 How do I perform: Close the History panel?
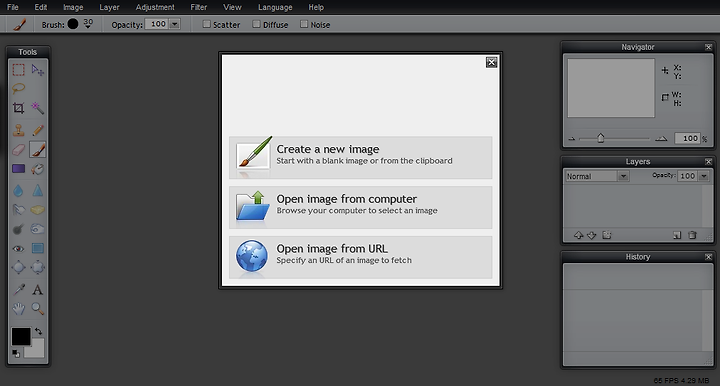point(709,257)
